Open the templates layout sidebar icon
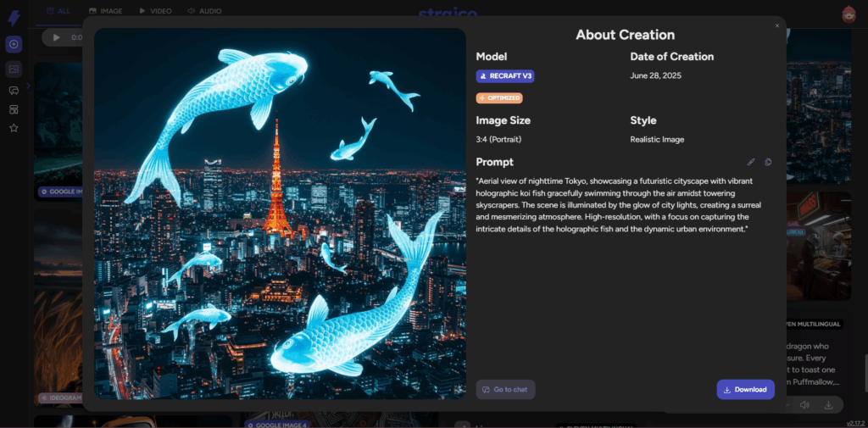The height and width of the screenshot is (428, 868). click(14, 109)
